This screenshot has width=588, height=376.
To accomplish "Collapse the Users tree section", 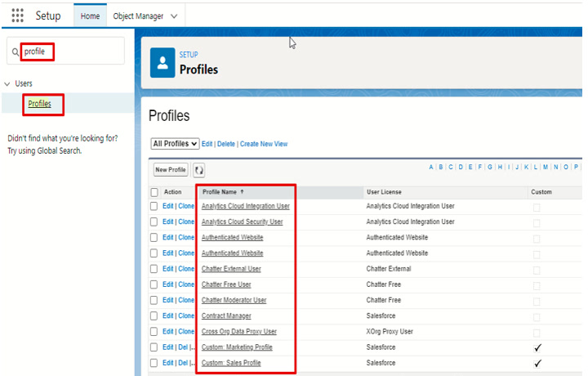I will 7,83.
